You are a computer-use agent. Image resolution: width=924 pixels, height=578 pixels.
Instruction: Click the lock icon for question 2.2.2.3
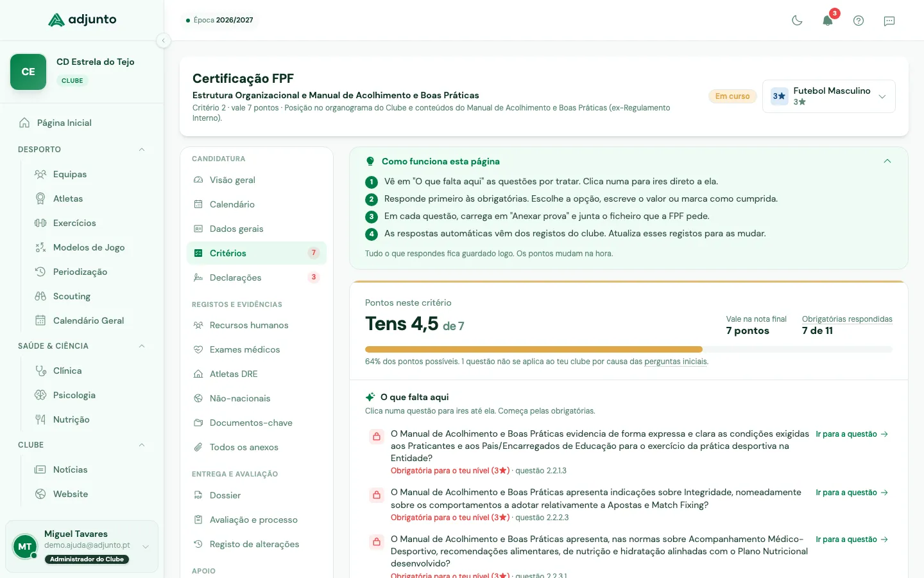(377, 495)
